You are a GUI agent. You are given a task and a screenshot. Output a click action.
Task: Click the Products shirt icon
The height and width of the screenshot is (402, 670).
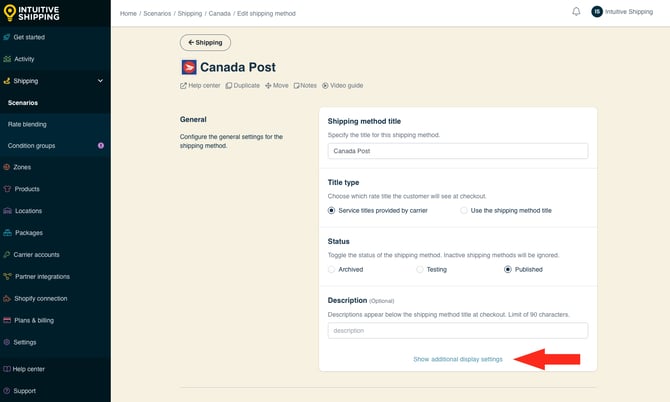point(7,189)
